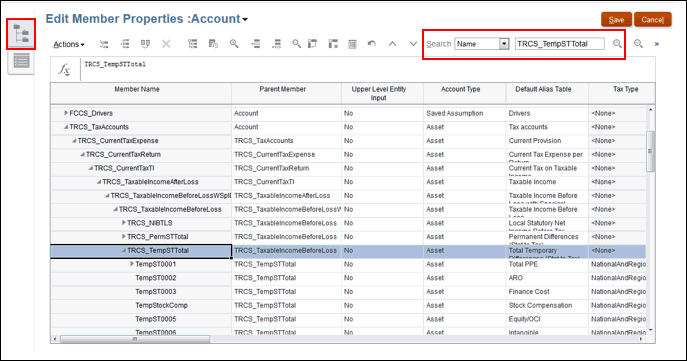Open the Account dimension title dropdown
Image resolution: width=687 pixels, height=361 pixels.
[x=245, y=20]
